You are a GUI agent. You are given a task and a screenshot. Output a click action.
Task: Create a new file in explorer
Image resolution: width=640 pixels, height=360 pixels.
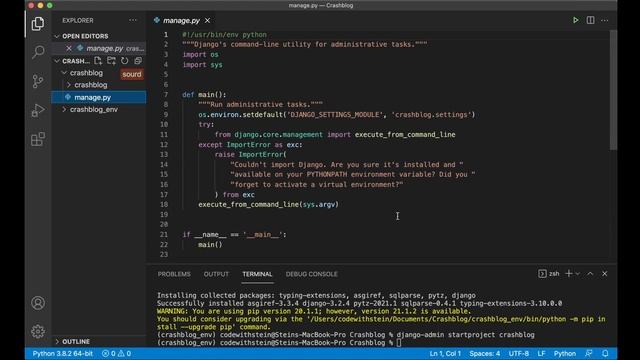pyautogui.click(x=98, y=61)
